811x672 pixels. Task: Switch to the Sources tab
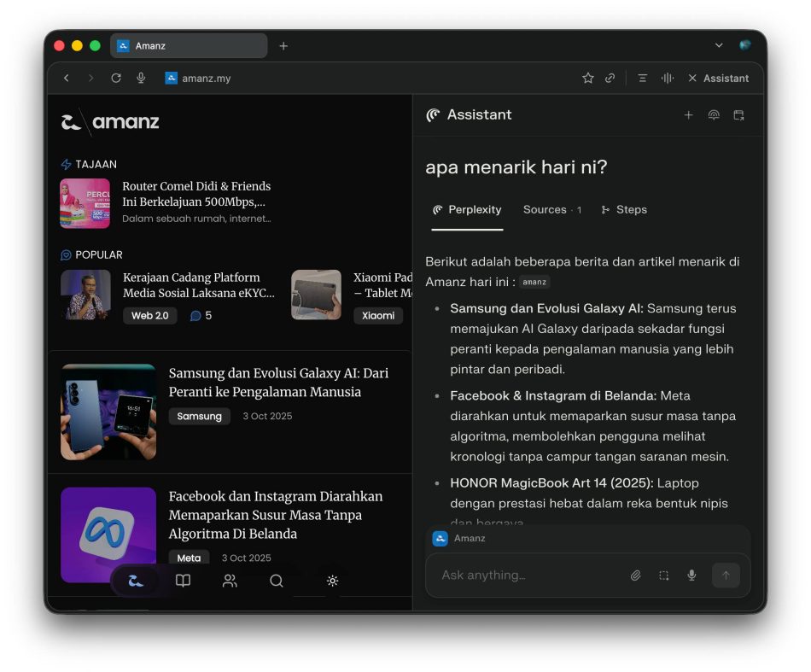pyautogui.click(x=551, y=210)
